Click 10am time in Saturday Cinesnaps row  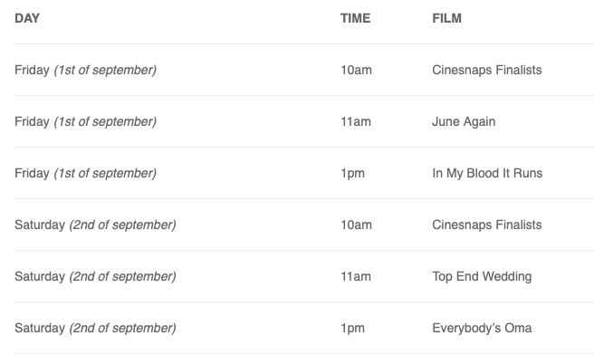click(356, 225)
